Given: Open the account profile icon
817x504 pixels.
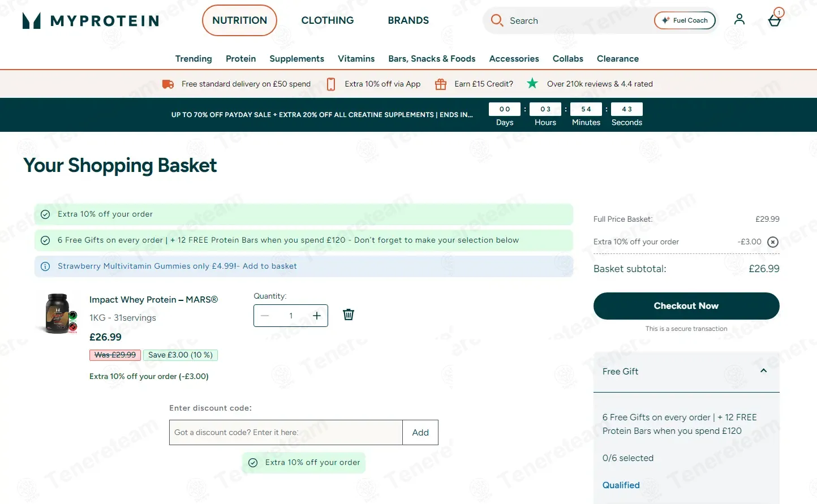Looking at the screenshot, I should (x=739, y=19).
